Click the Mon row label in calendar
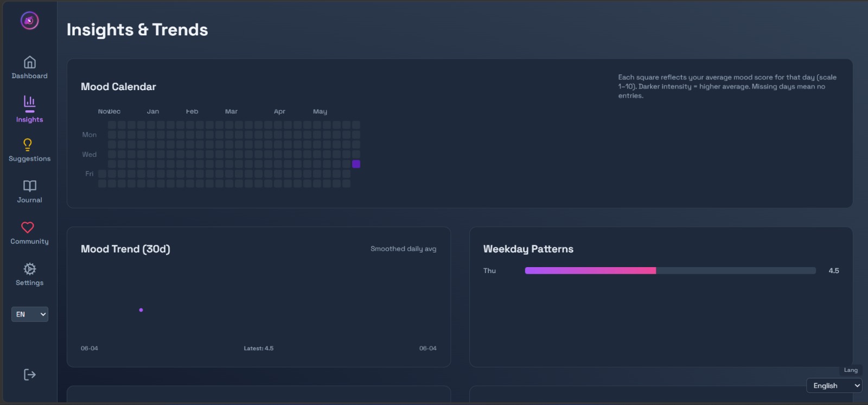 pos(90,135)
